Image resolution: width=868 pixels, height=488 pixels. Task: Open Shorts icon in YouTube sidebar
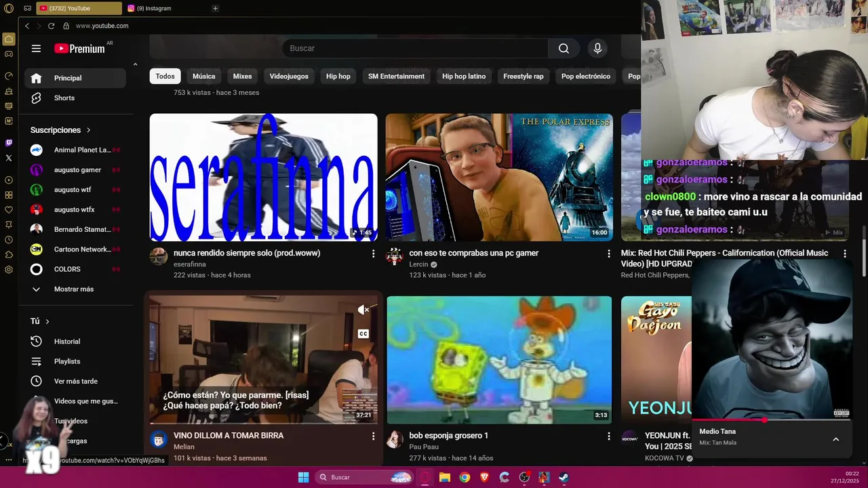pos(37,98)
